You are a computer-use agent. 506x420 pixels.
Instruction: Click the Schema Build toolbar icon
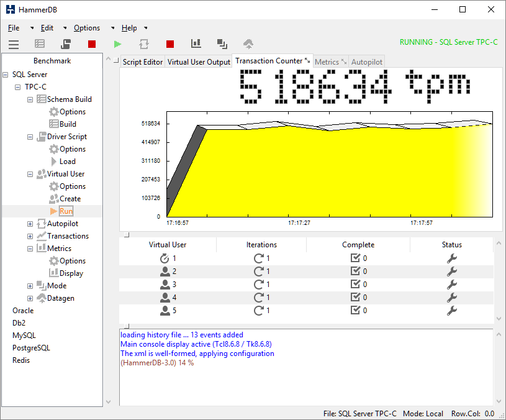tap(40, 43)
